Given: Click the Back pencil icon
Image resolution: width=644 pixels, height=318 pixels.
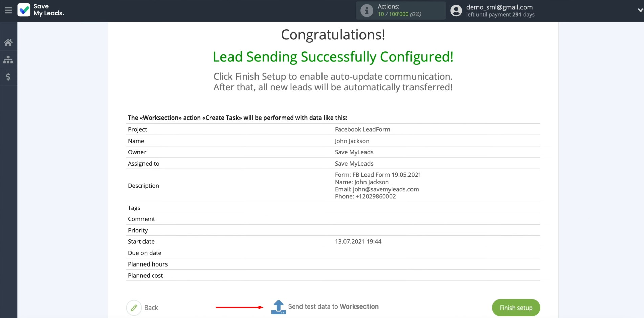Looking at the screenshot, I should tap(134, 308).
